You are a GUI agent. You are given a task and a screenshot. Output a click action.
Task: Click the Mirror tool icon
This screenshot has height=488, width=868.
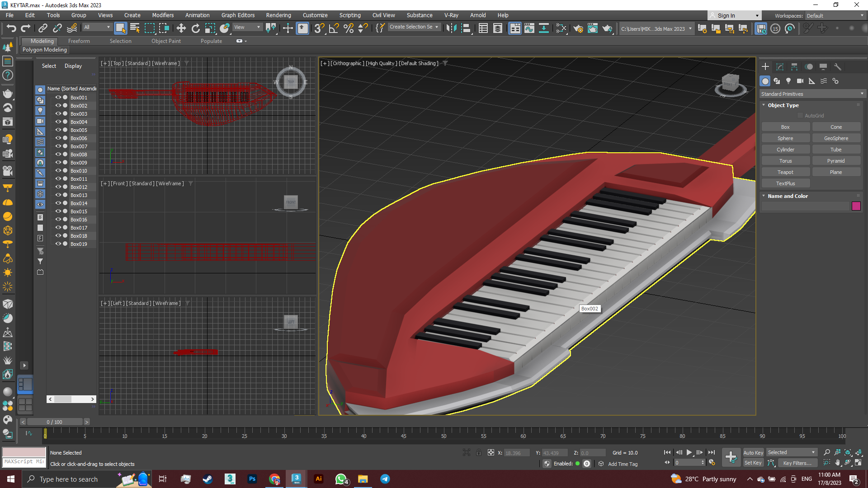451,28
